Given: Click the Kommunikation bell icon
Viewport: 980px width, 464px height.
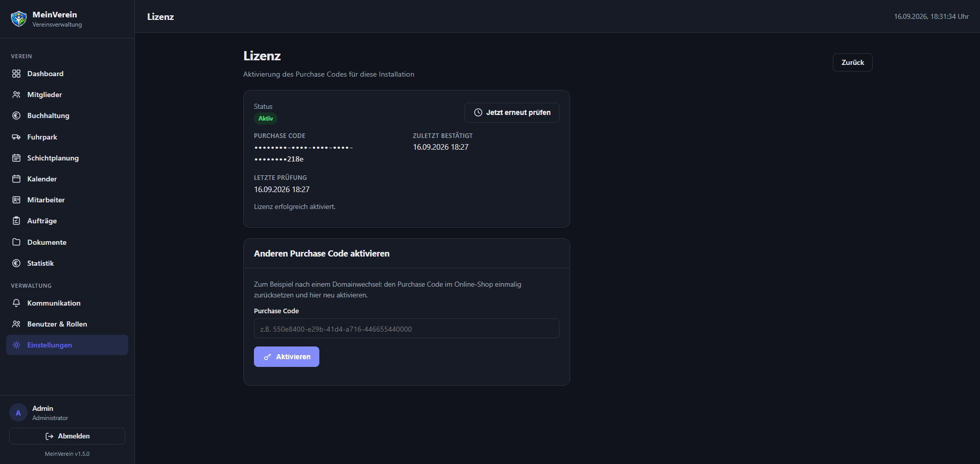Looking at the screenshot, I should pos(16,303).
